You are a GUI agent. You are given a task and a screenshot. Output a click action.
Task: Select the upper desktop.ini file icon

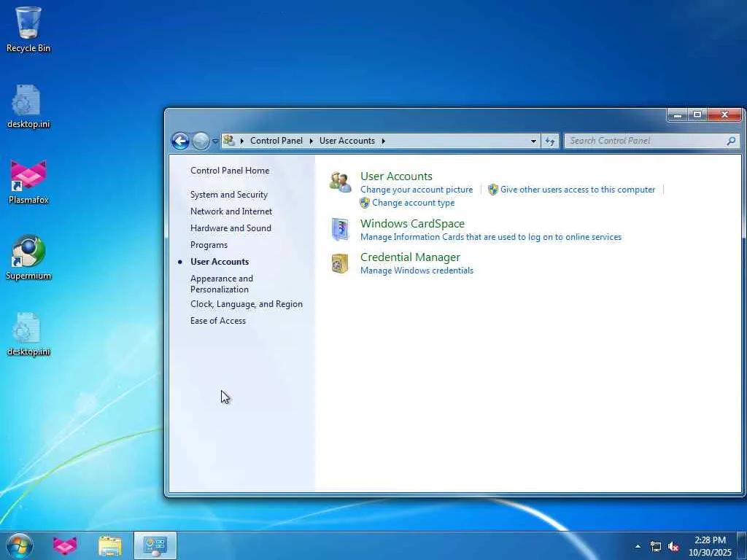click(28, 106)
